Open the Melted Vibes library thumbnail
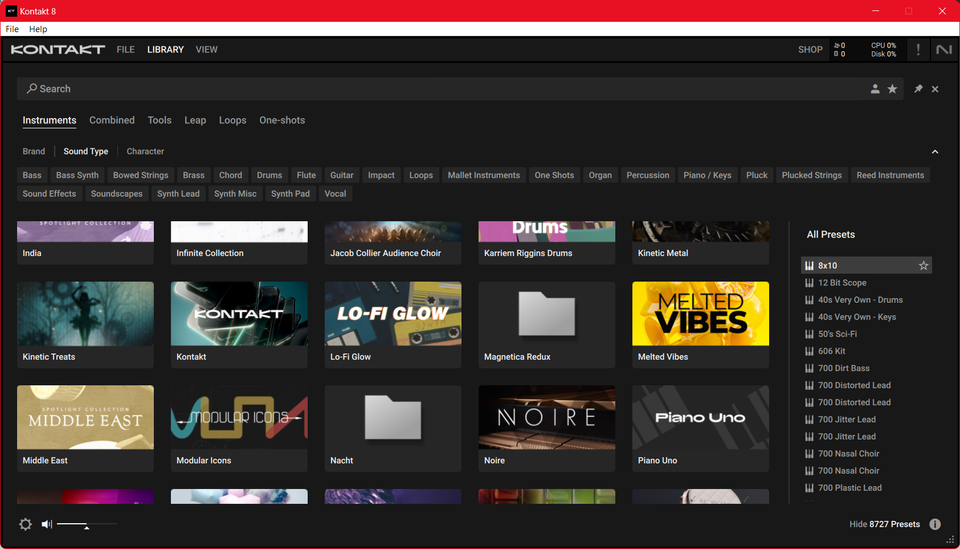The image size is (960, 549). pos(700,313)
